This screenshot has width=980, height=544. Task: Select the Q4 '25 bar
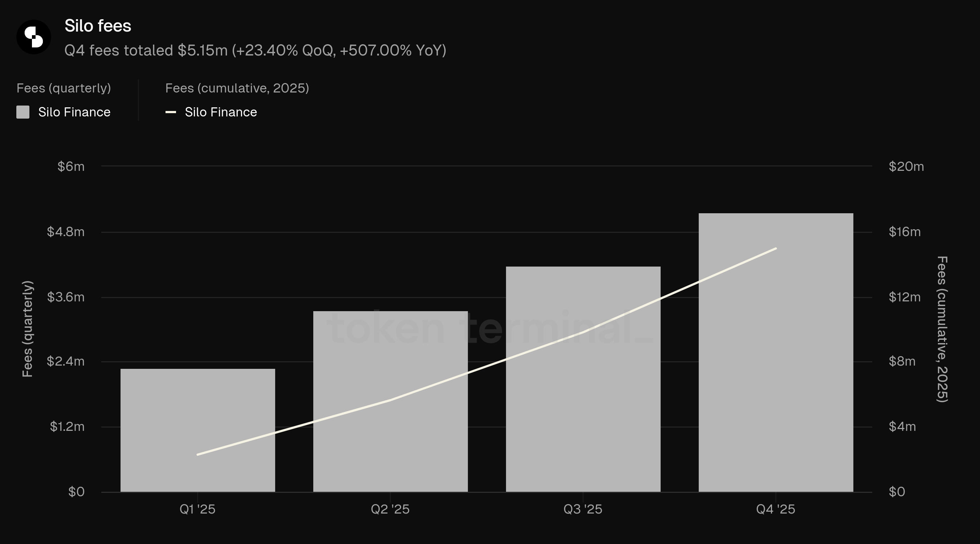pyautogui.click(x=776, y=353)
